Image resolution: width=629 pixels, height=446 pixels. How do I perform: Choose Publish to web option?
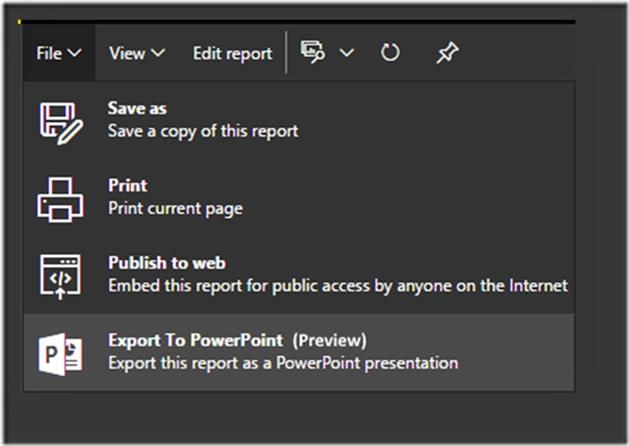(299, 274)
